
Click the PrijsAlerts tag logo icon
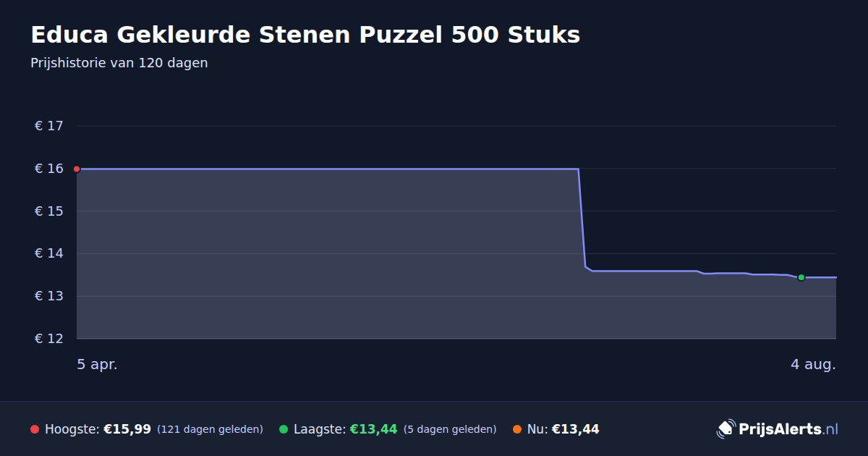726,428
